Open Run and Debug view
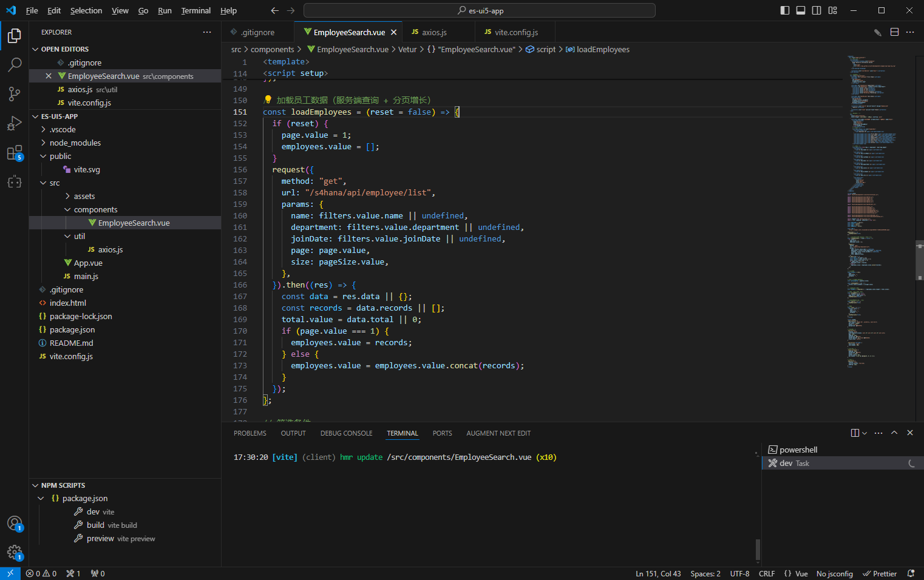The image size is (924, 580). tap(15, 123)
